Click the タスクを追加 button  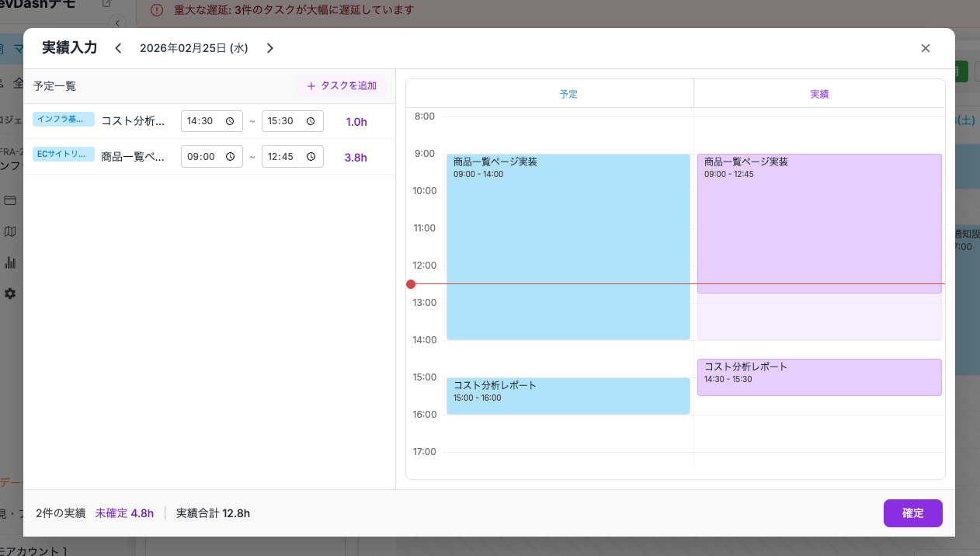point(341,86)
